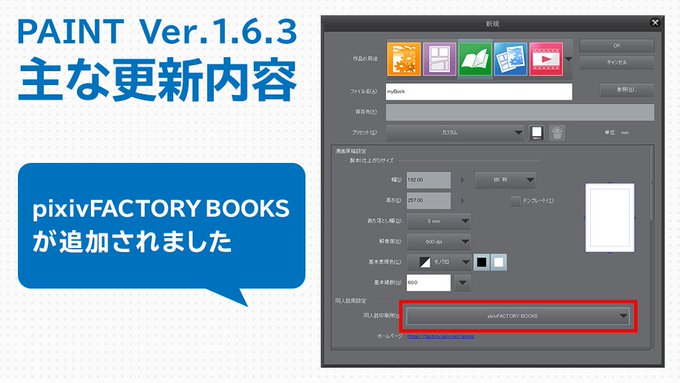Click the height field showing 257.00
680x383 pixels.
pyautogui.click(x=428, y=200)
